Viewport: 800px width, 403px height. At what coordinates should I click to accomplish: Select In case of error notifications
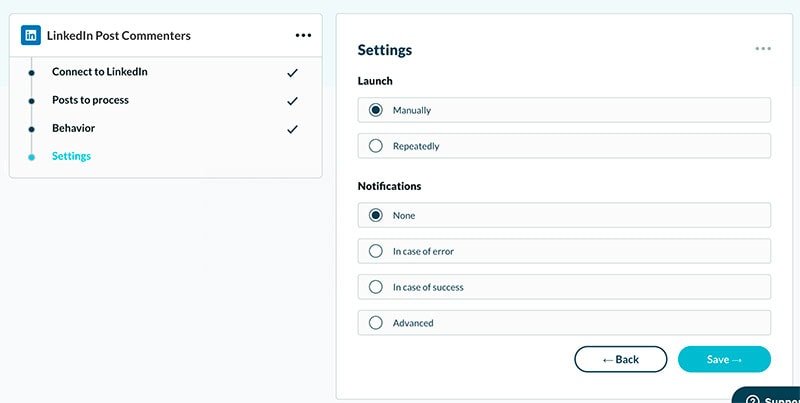click(x=564, y=251)
